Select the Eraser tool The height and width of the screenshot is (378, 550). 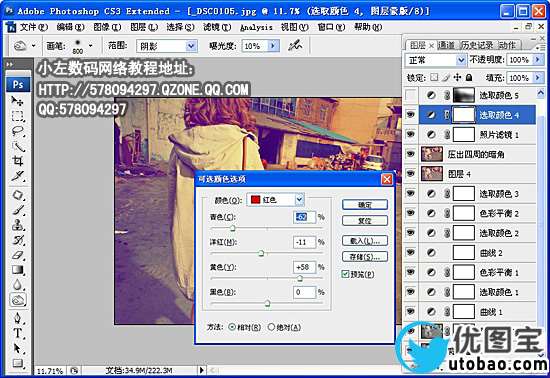18,255
